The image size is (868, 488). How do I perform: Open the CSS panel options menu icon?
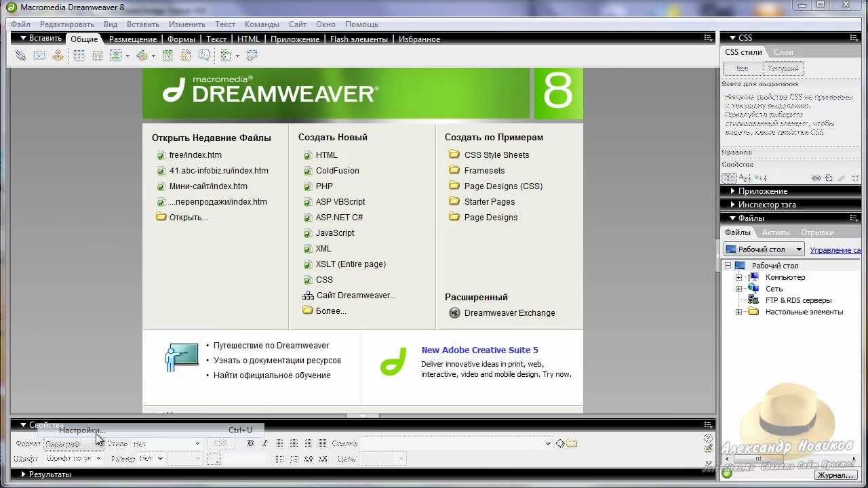point(854,38)
